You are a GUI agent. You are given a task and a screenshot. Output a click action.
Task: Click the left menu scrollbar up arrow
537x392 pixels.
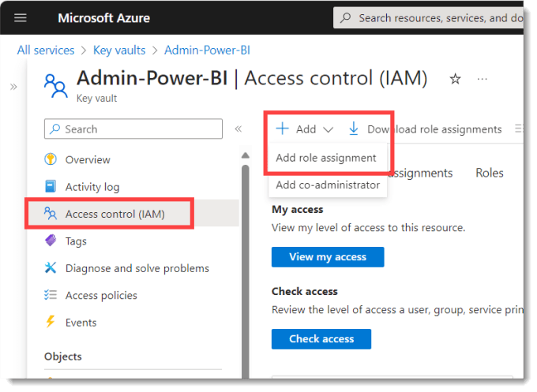click(x=246, y=155)
